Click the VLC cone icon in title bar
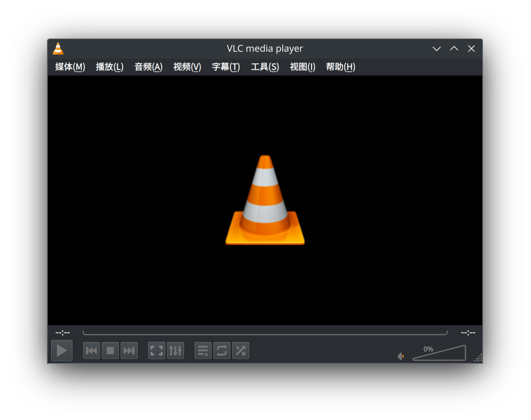Screen dimensions: 531x420 coord(58,48)
